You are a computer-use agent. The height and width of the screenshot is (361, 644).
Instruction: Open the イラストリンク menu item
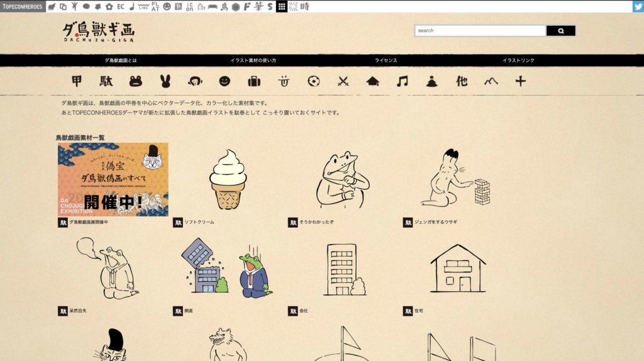518,60
